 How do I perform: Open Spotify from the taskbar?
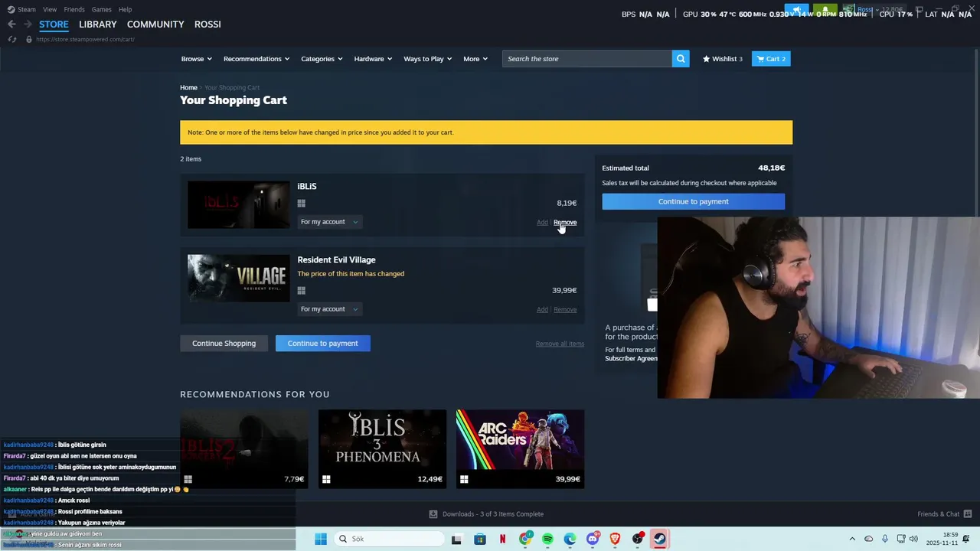pyautogui.click(x=547, y=539)
